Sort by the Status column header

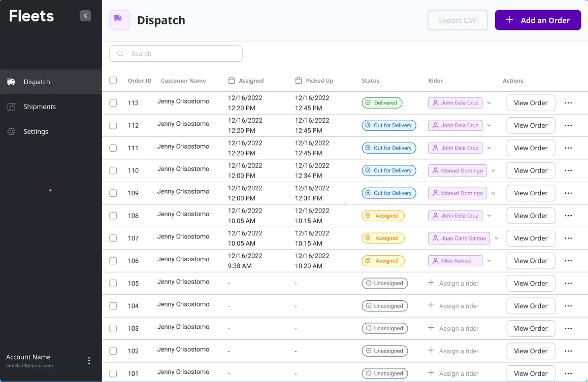pos(371,81)
